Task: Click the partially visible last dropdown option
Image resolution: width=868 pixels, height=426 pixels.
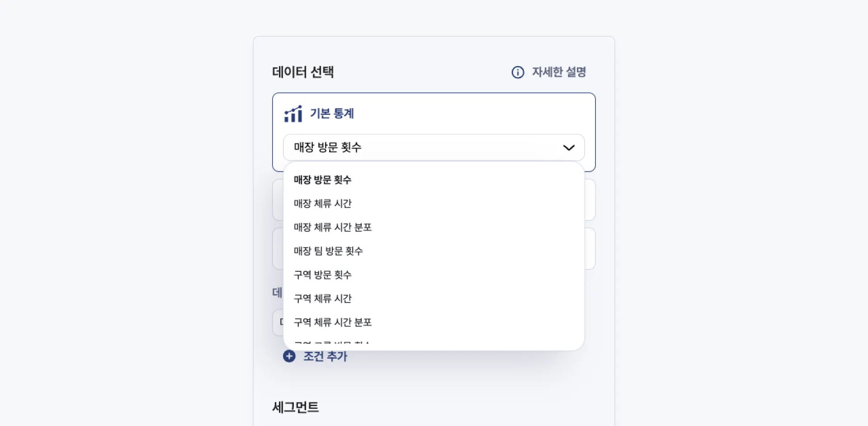Action: point(332,343)
